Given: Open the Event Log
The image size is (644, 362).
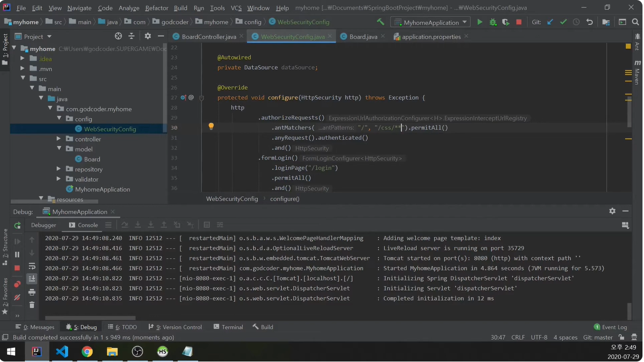Looking at the screenshot, I should click(x=610, y=327).
